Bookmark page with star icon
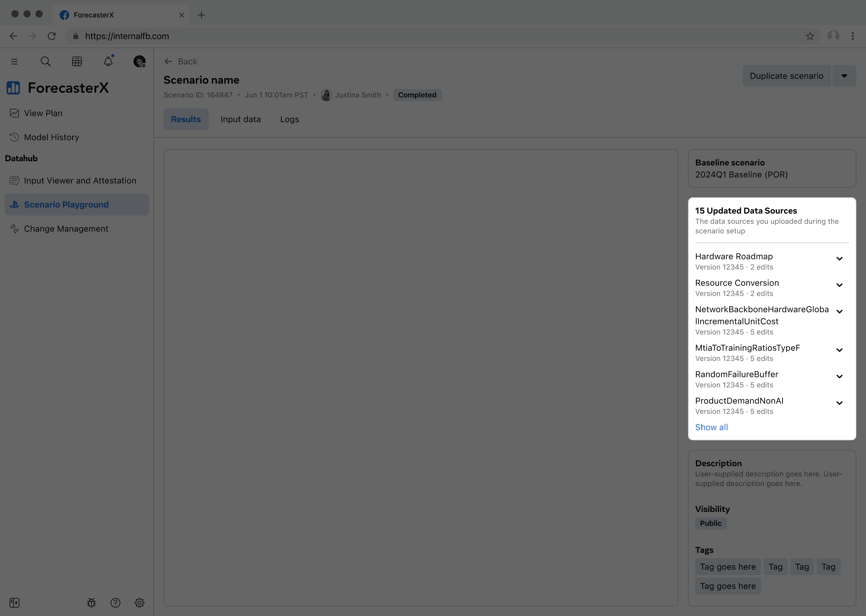Image resolution: width=866 pixels, height=616 pixels. 810,36
